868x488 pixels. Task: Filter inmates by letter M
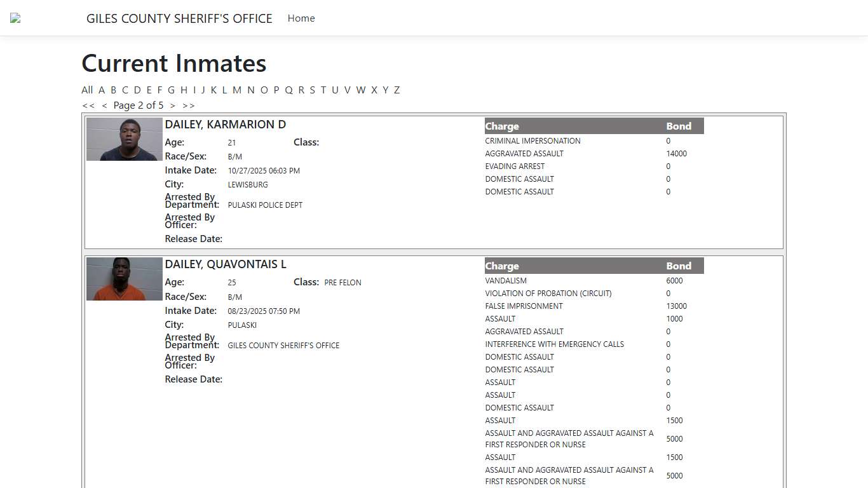[237, 90]
